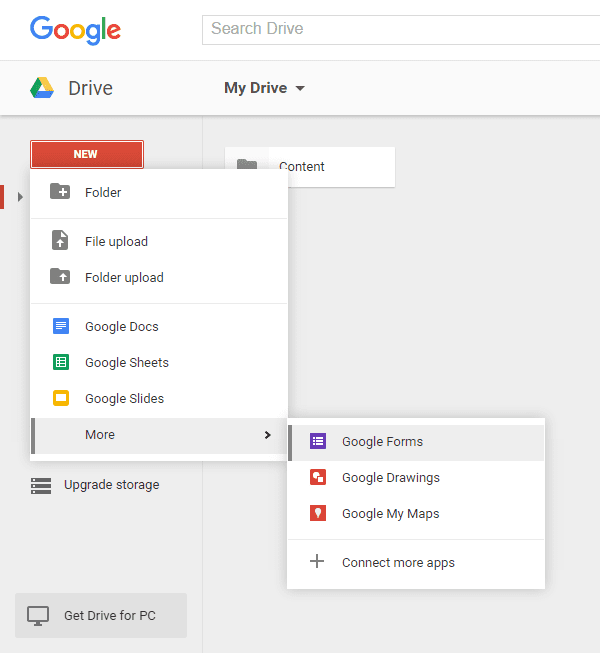Choose Google Forms from the submenu
Viewport: 600px width, 653px height.
click(x=416, y=442)
